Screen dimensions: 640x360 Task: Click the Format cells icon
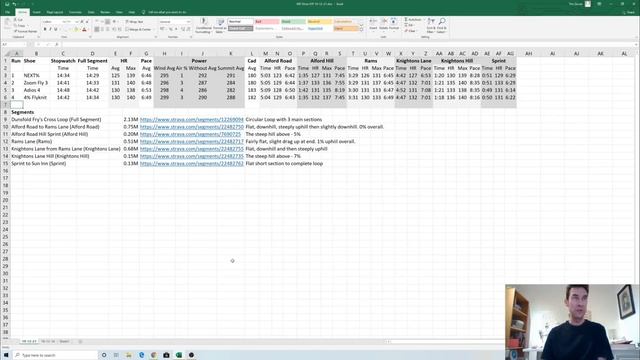click(x=393, y=24)
